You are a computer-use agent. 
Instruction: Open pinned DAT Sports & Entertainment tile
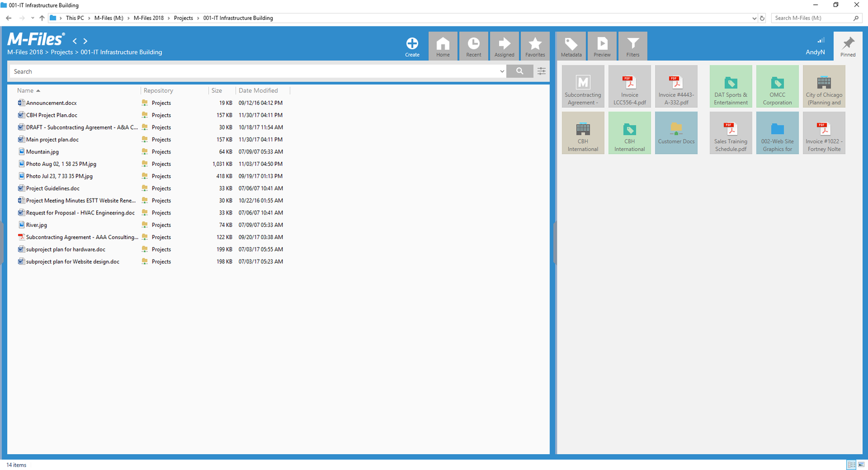pos(731,86)
